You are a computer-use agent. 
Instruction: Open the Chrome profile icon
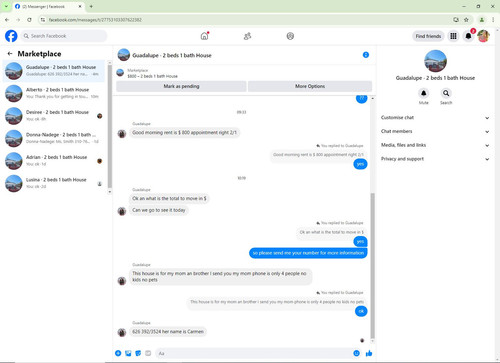click(482, 20)
